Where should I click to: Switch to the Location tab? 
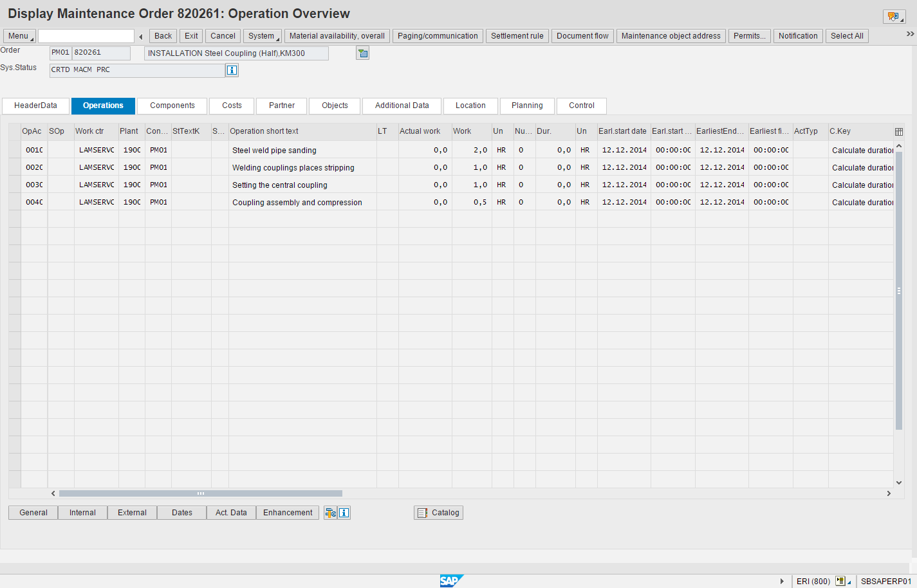point(470,106)
